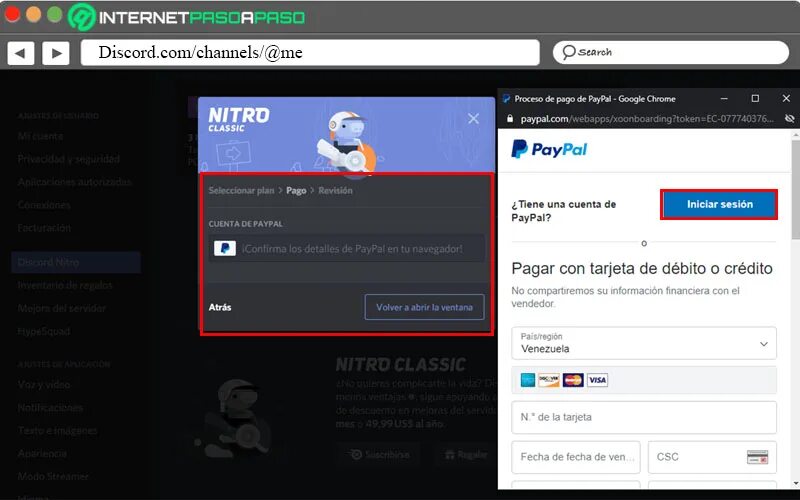Open 'Facturación' settings item
800x500 pixels.
pos(44,228)
